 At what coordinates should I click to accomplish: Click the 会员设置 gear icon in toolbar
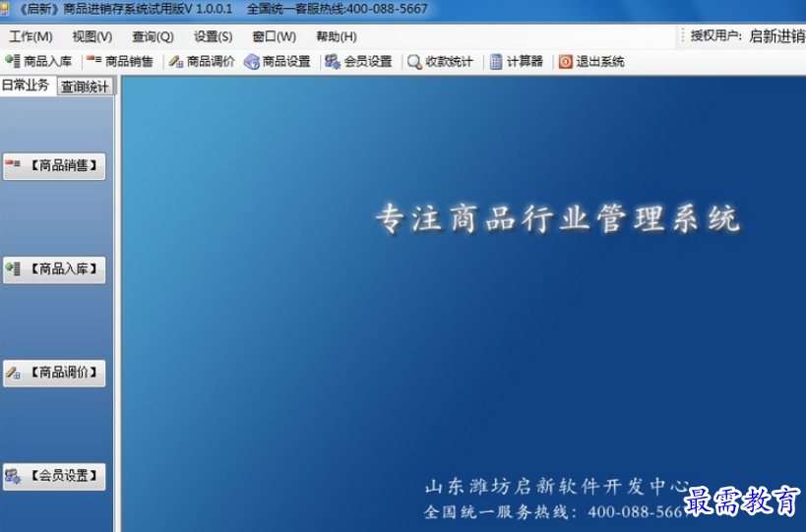(x=333, y=62)
